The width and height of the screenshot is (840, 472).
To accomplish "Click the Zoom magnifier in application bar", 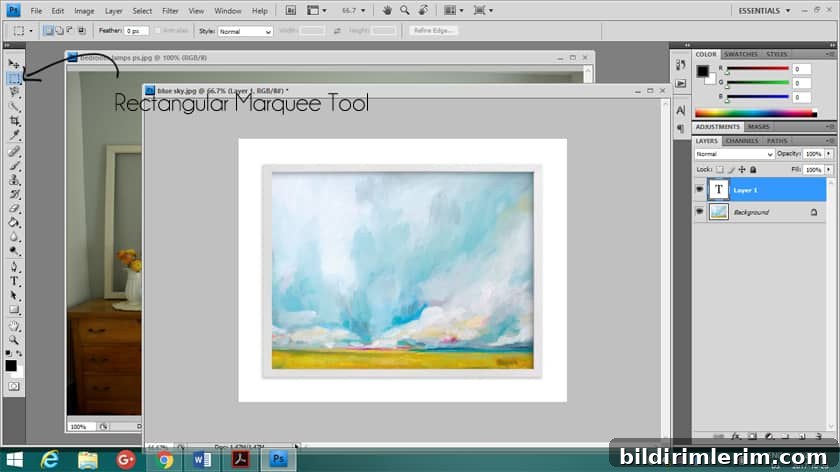I will click(404, 10).
